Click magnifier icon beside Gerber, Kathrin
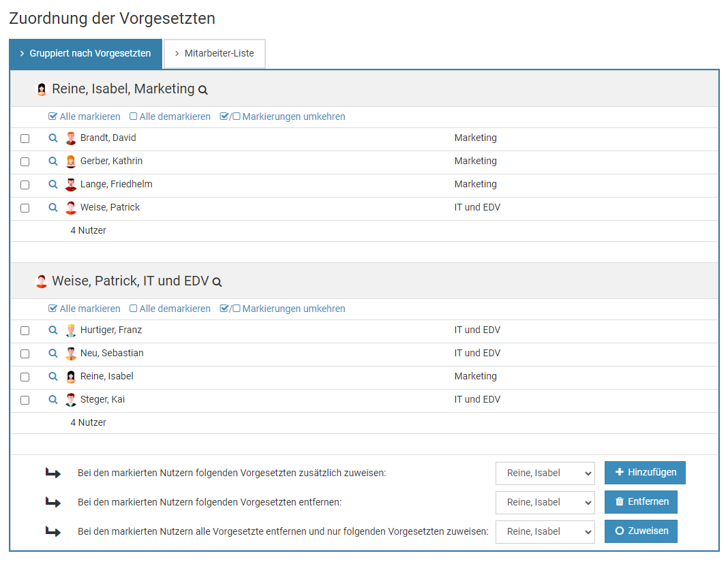 53,161
